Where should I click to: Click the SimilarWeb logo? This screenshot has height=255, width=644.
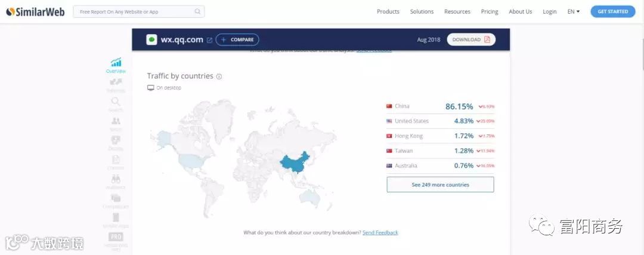(x=35, y=11)
